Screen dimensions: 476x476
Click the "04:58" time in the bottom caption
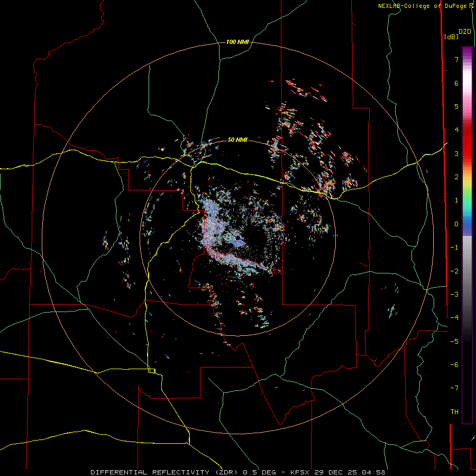[x=373, y=472]
